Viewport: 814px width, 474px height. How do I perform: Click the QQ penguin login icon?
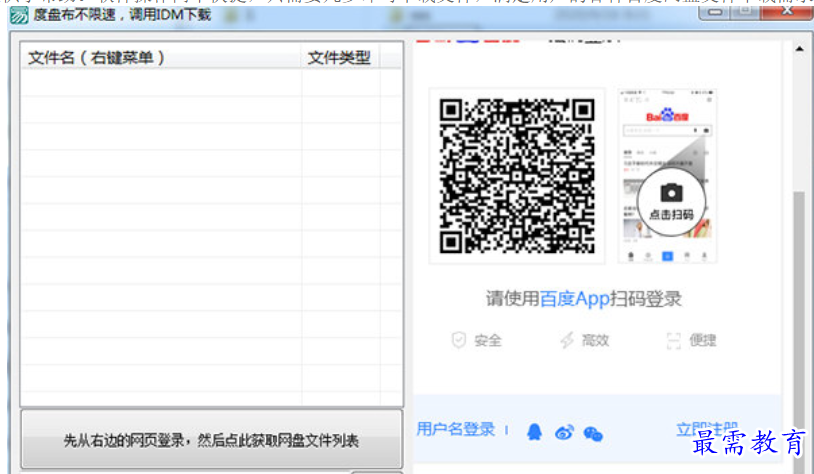coord(534,431)
